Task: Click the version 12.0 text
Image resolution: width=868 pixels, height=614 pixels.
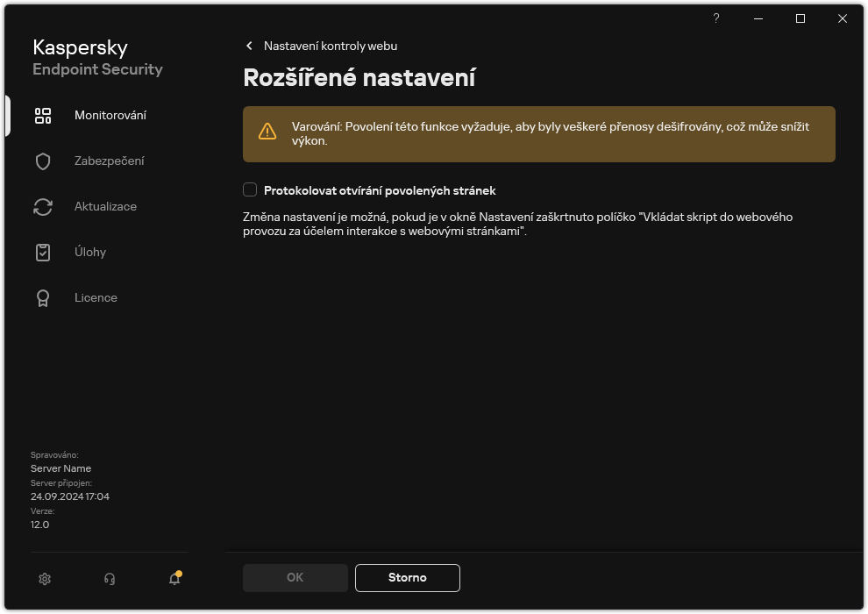Action: point(39,524)
